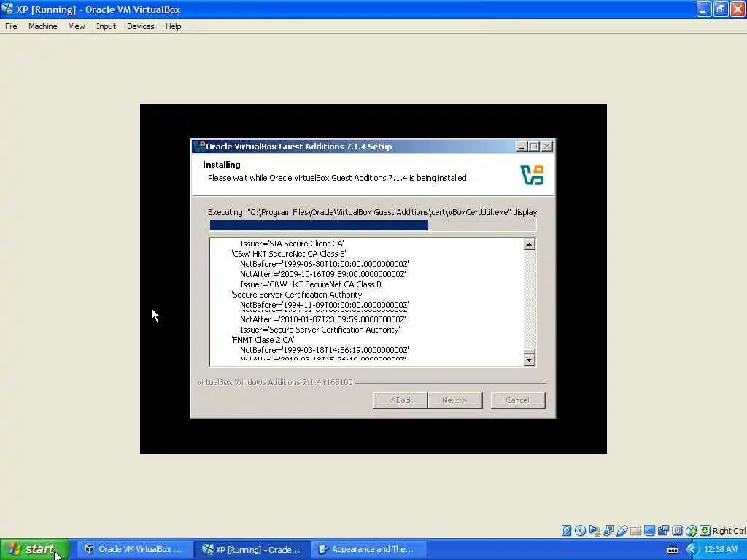Restore down the VirtualBox VM window

point(720,9)
